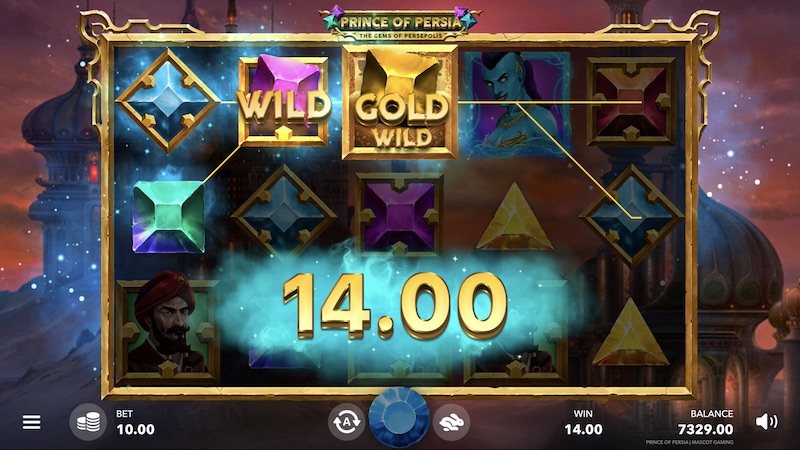This screenshot has height=450, width=800.
Task: Select the blue genie character symbol
Action: coord(516,103)
